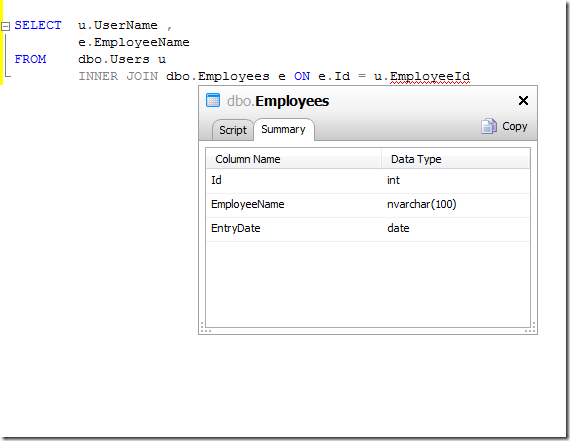Click the table icon beside dbo.Employees
The image size is (570, 441).
[213, 101]
